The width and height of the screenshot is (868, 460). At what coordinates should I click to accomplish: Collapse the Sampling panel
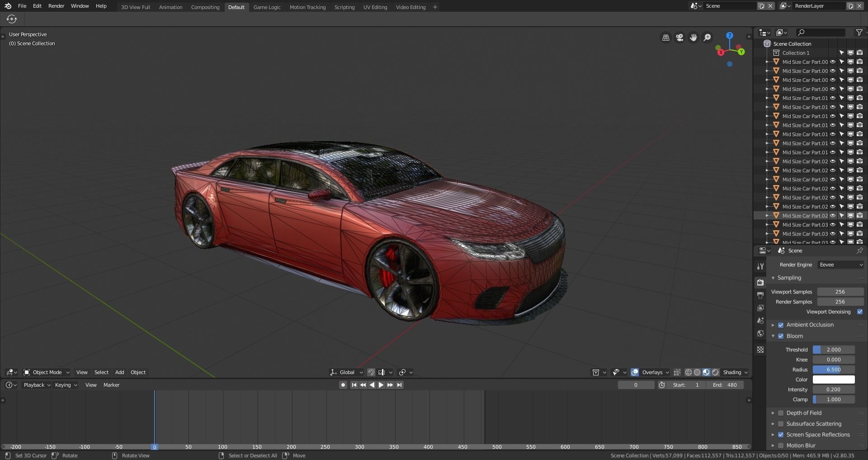[773, 278]
